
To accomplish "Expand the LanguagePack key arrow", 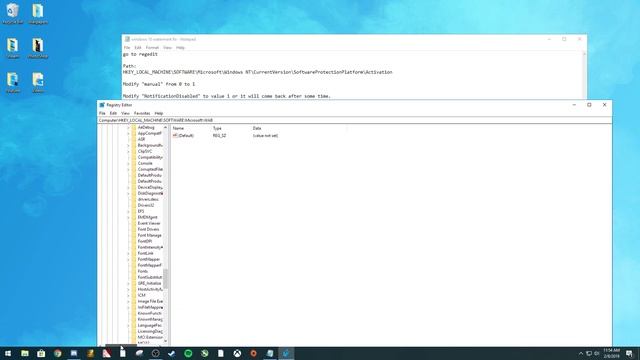I will coord(129,325).
